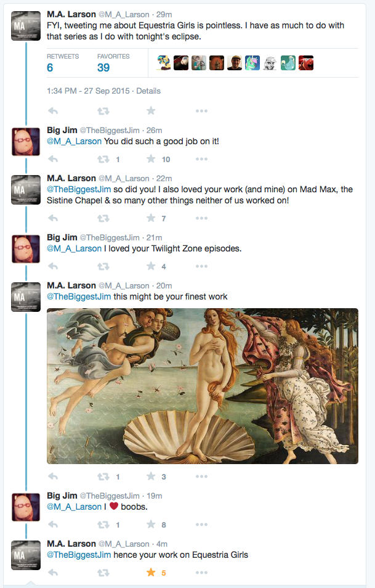Open the Details link under the timestamp

click(x=148, y=91)
